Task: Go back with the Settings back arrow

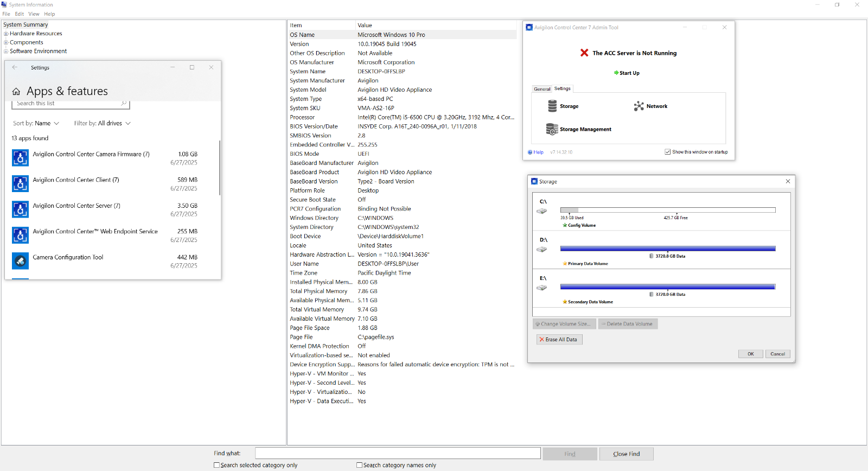Action: pyautogui.click(x=15, y=67)
